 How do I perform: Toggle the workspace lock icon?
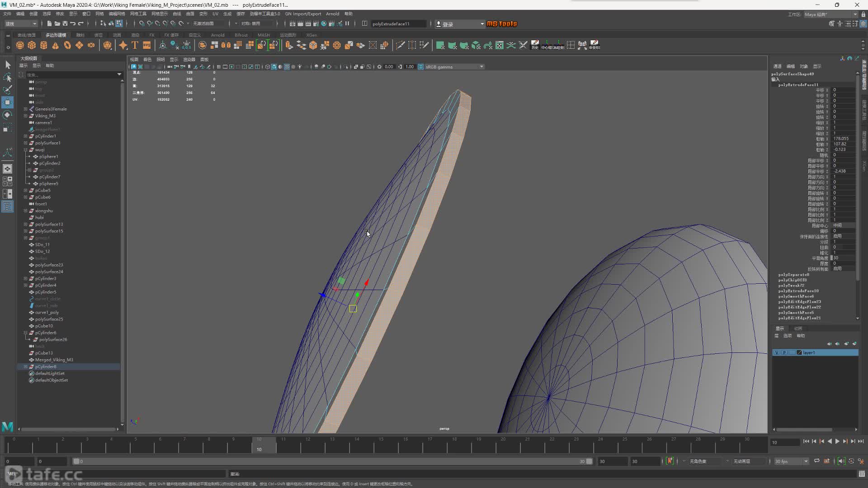tap(863, 14)
